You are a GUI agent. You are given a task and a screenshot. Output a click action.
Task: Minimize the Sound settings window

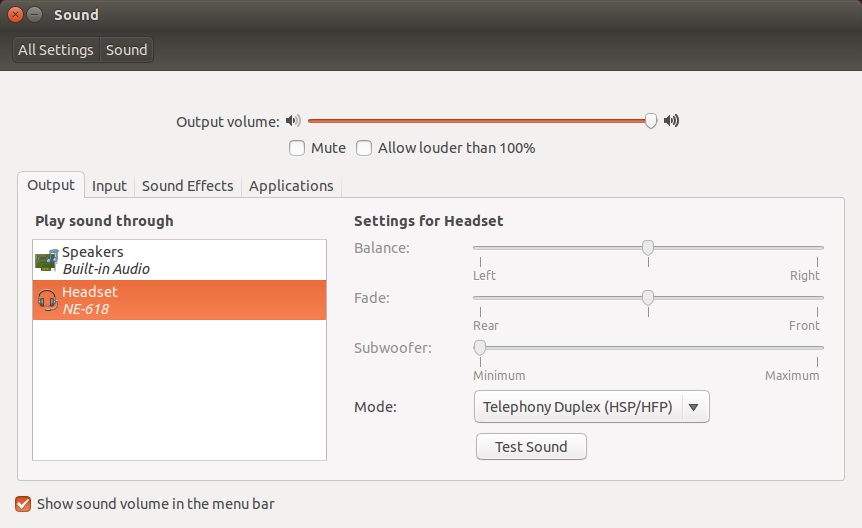(35, 15)
